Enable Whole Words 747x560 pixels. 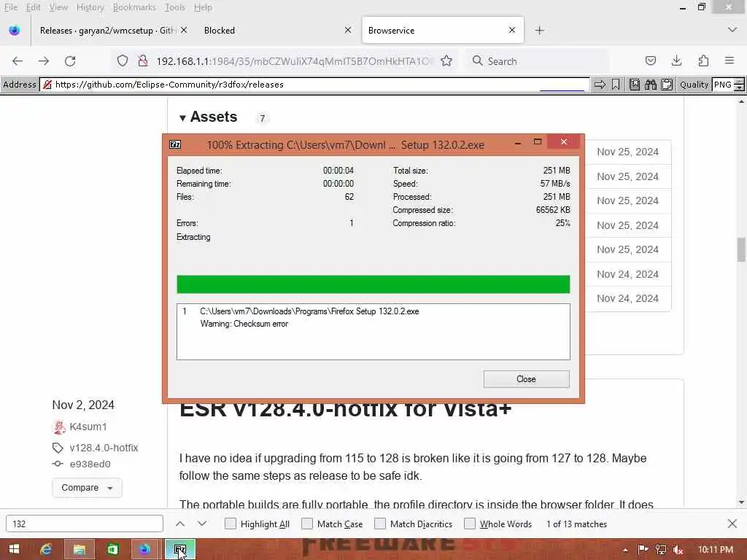click(x=470, y=524)
